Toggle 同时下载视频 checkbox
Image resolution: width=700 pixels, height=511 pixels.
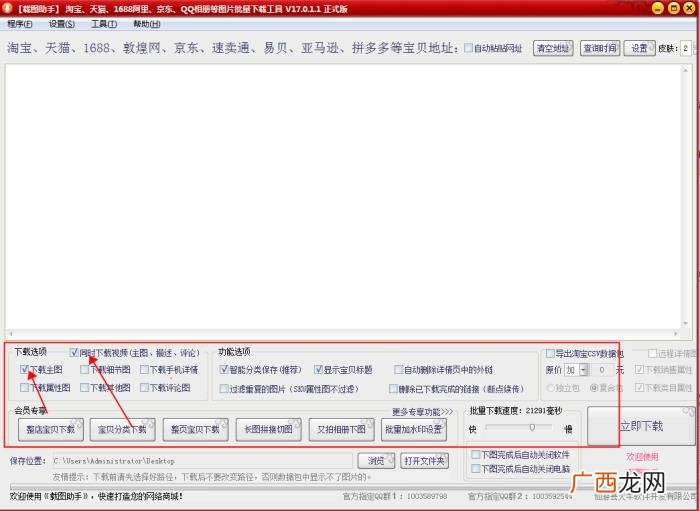tap(74, 353)
